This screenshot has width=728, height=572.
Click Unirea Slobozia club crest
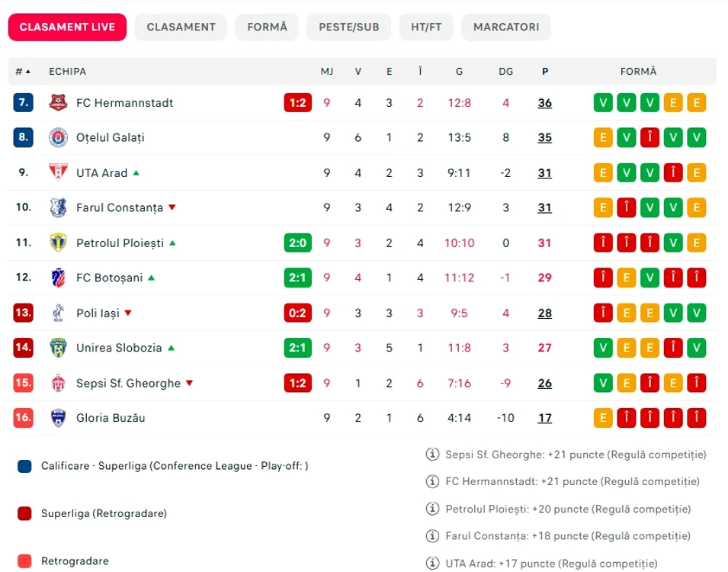58,348
